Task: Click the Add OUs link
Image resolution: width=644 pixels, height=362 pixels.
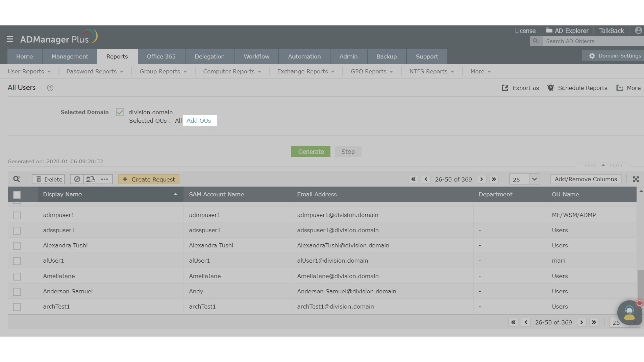Action: click(199, 121)
